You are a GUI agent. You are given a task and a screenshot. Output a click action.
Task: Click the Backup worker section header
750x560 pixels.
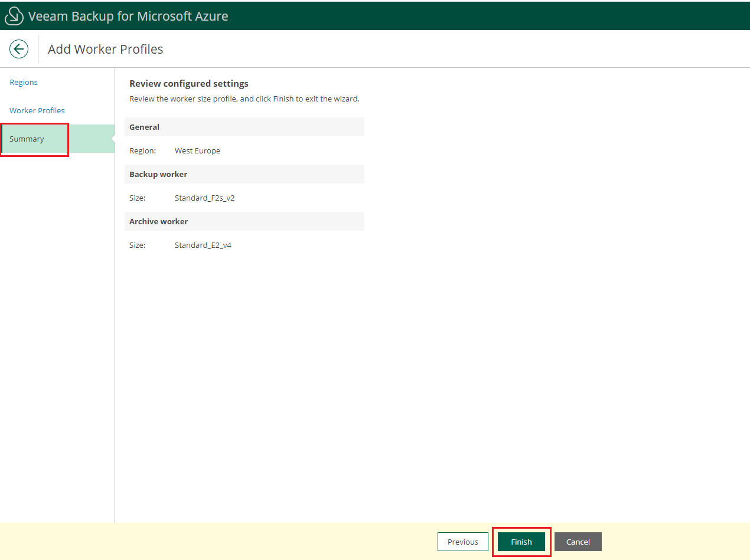tap(244, 174)
